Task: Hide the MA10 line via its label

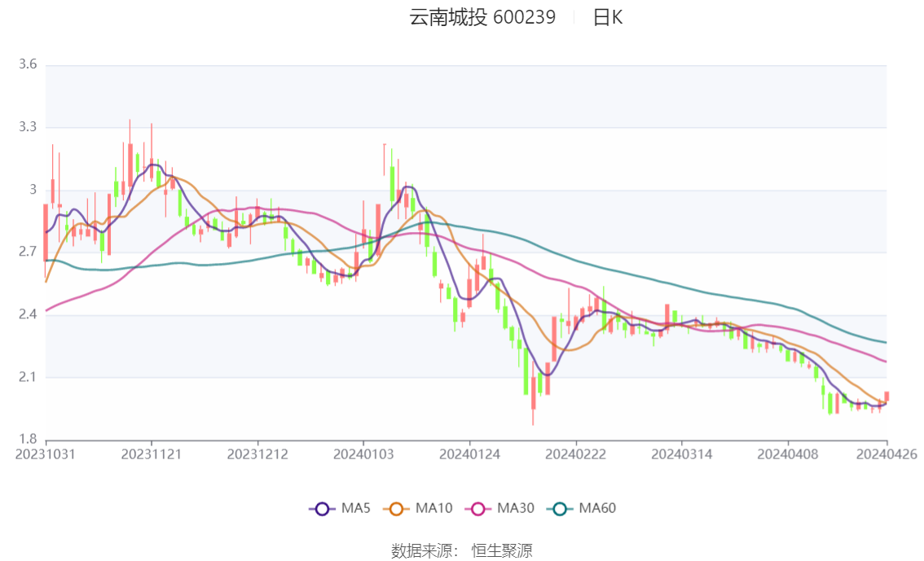Action: tap(433, 508)
